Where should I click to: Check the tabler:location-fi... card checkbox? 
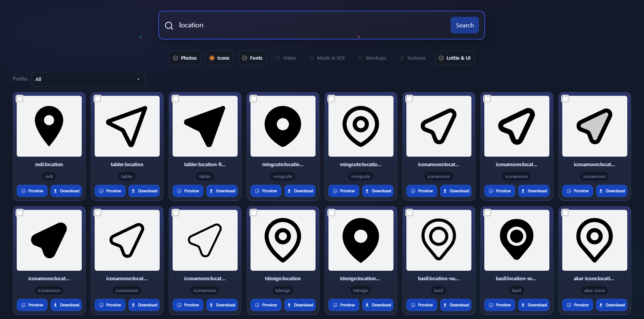(176, 99)
